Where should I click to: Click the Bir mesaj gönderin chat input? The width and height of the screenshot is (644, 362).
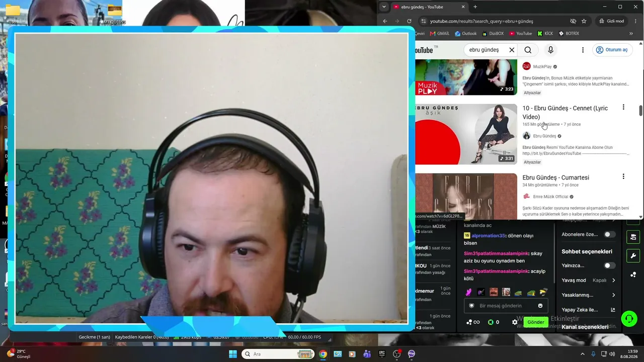pyautogui.click(x=506, y=306)
